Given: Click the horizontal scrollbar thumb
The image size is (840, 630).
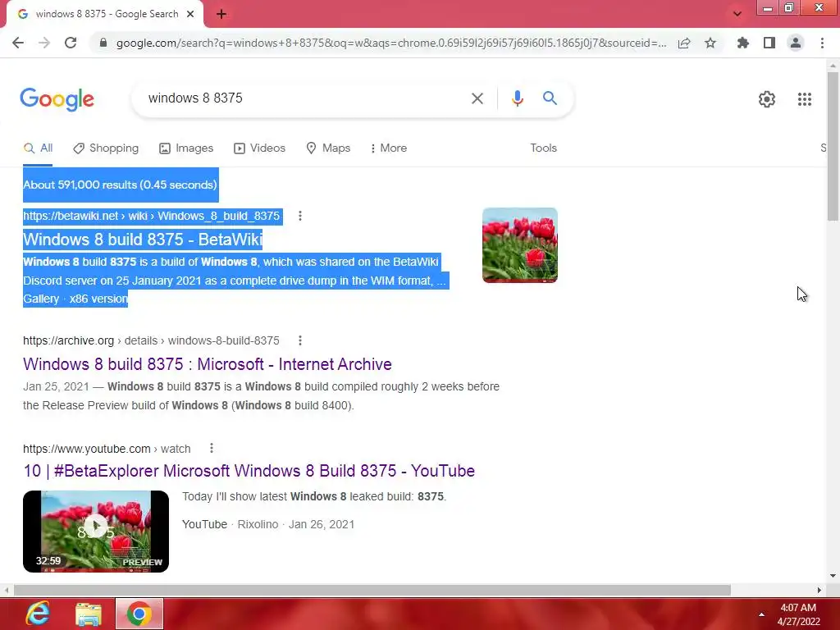Looking at the screenshot, I should pos(372,590).
